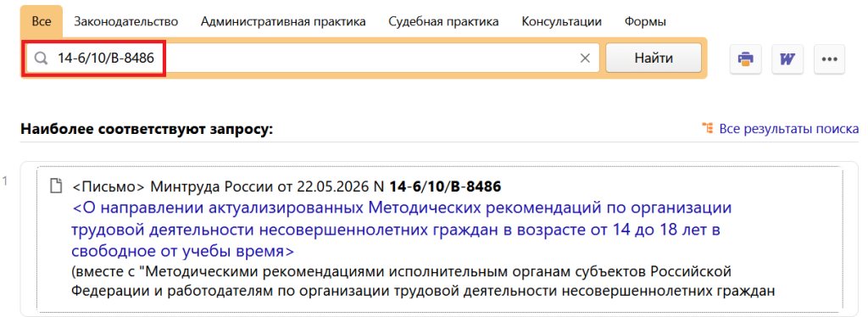Viewport: 868px width, 317px height.
Task: Export results to Word icon
Action: pos(787,58)
